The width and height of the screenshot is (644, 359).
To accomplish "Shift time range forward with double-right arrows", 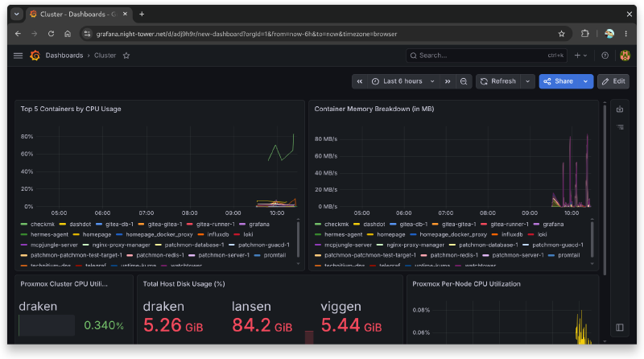I will [x=448, y=81].
